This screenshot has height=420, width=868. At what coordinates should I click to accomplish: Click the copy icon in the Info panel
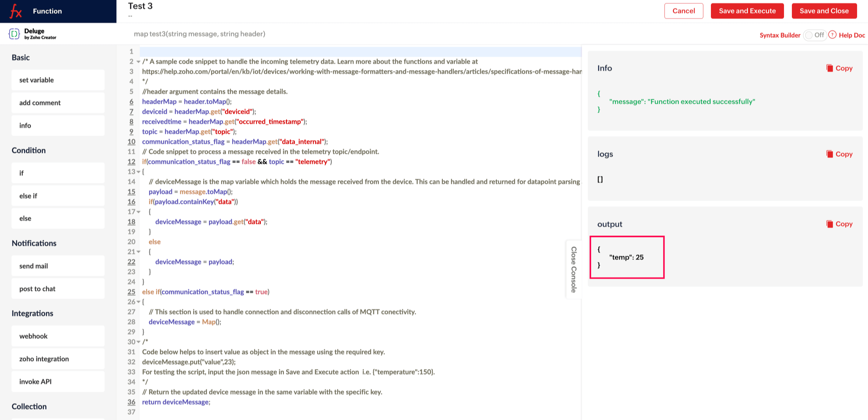tap(829, 68)
